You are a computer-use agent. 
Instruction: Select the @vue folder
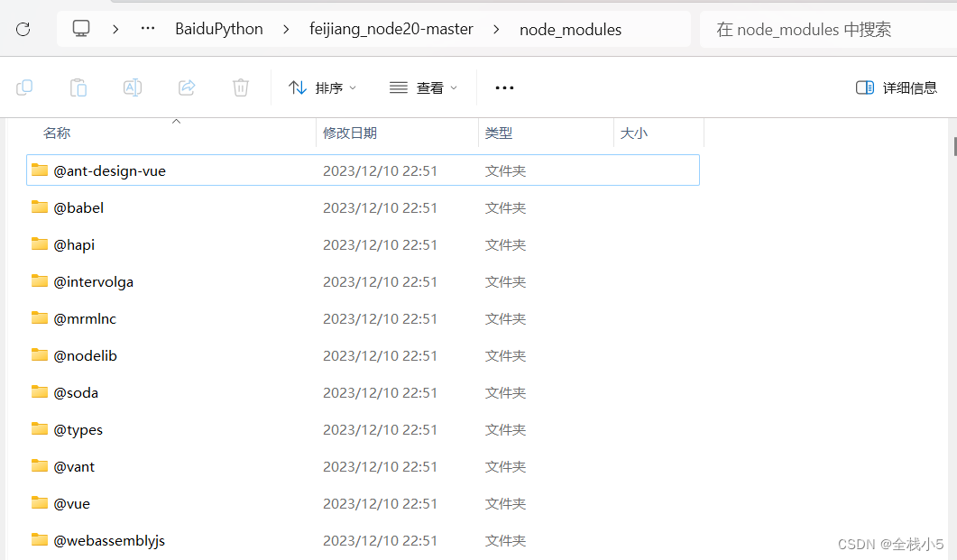(71, 504)
